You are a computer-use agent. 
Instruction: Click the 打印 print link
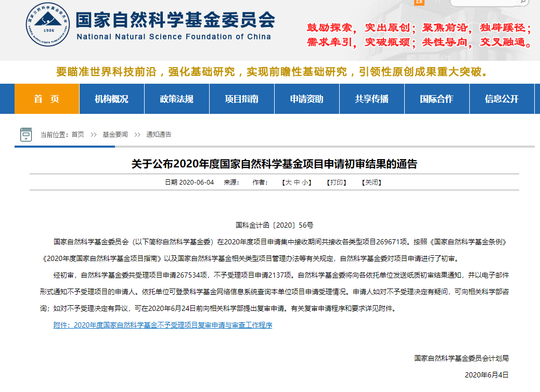point(337,182)
